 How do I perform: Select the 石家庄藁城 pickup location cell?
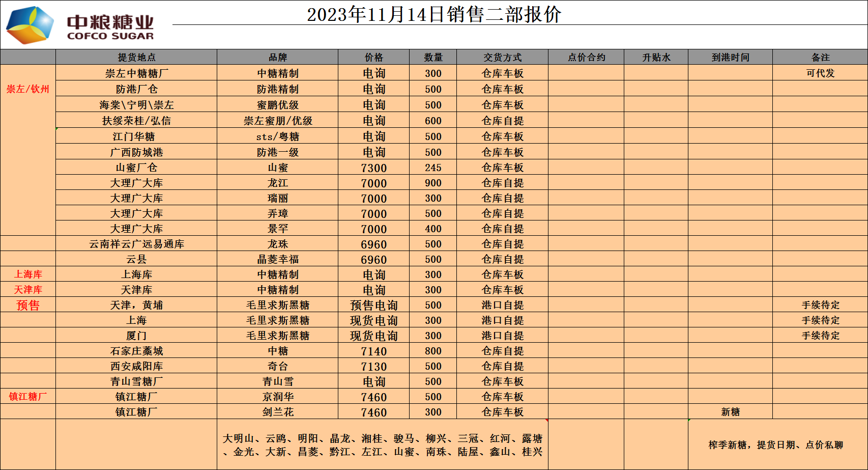(x=136, y=351)
